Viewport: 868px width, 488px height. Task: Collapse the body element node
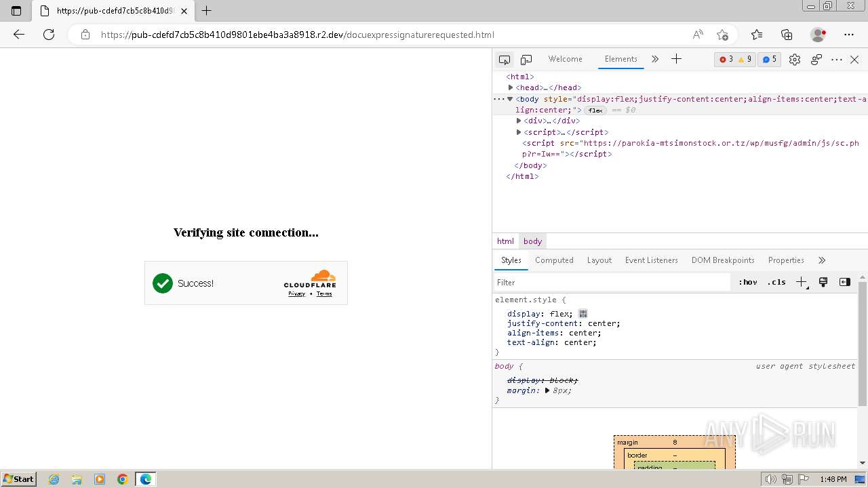(x=510, y=99)
